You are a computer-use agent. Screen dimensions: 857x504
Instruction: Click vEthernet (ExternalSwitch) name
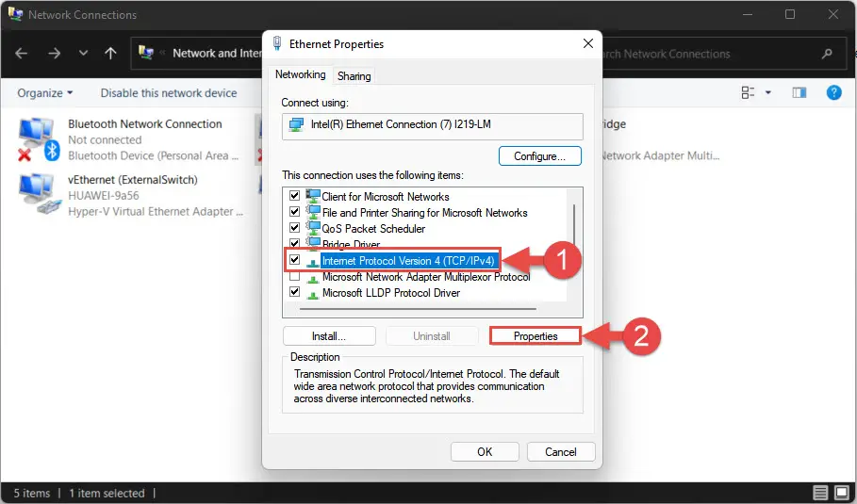(132, 180)
